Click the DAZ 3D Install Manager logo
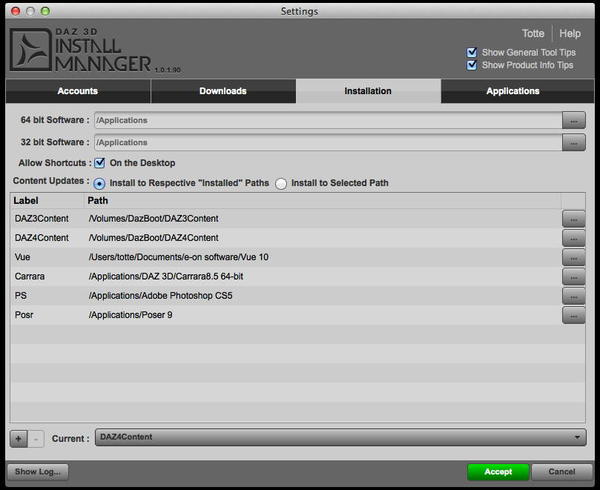Image resolution: width=600 pixels, height=490 pixels. tap(95, 50)
